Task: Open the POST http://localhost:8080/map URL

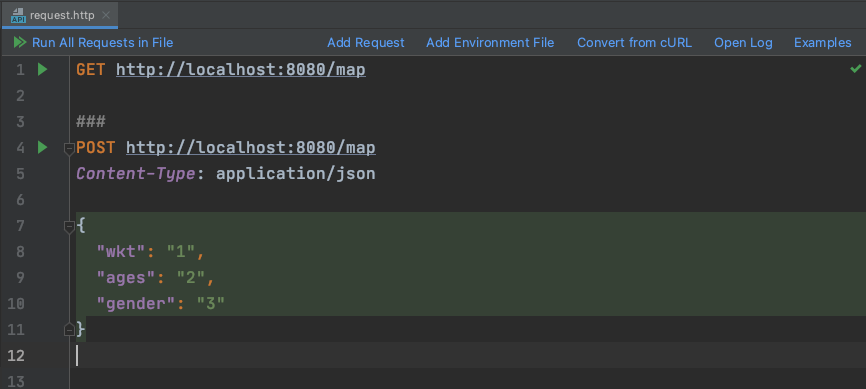Action: tap(251, 148)
